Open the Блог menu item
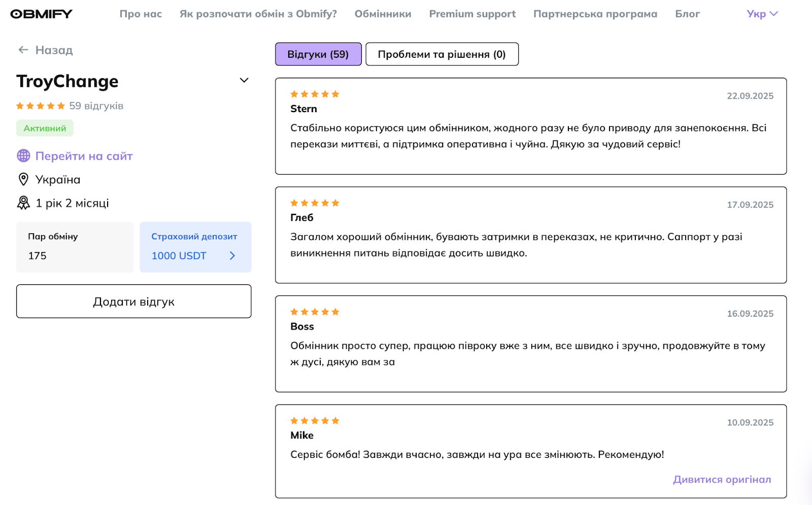Screen dimensions: 812x505 pyautogui.click(x=687, y=14)
